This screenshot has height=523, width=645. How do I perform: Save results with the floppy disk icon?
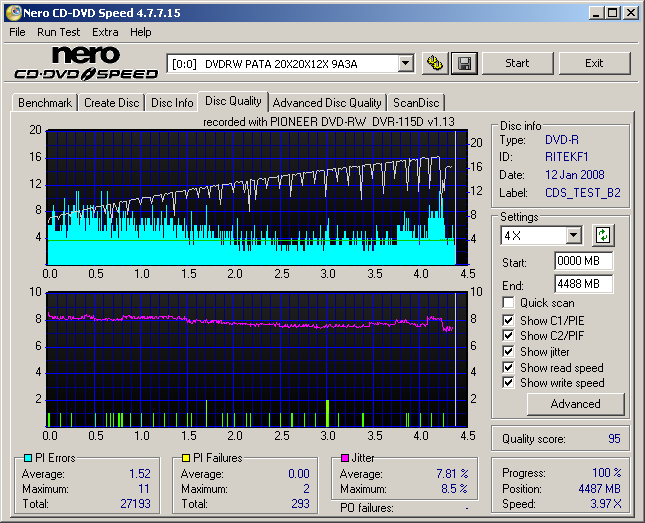464,63
